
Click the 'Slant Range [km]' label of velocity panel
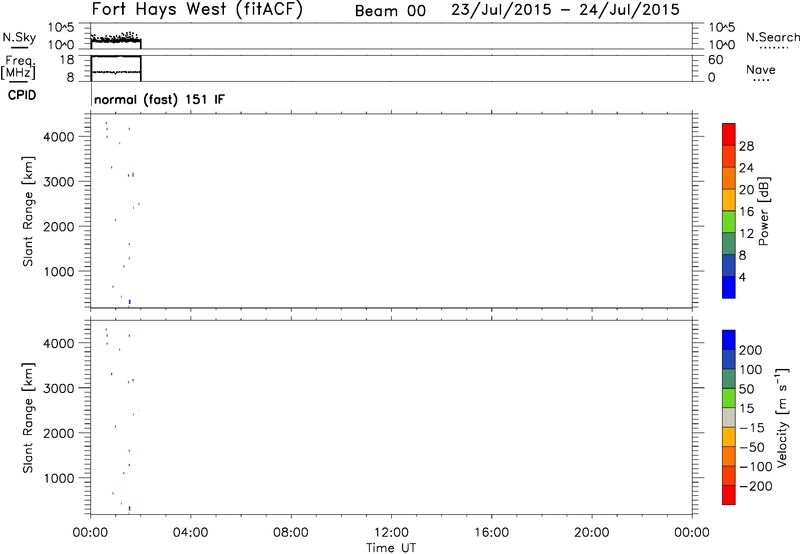[x=28, y=418]
